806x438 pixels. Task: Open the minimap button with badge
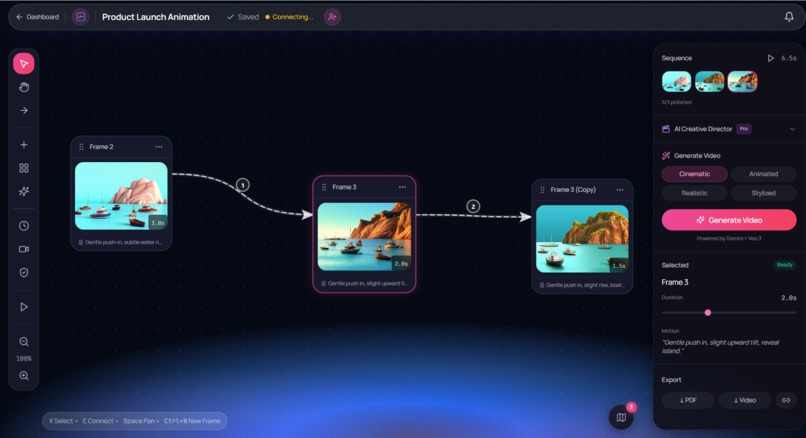621,417
